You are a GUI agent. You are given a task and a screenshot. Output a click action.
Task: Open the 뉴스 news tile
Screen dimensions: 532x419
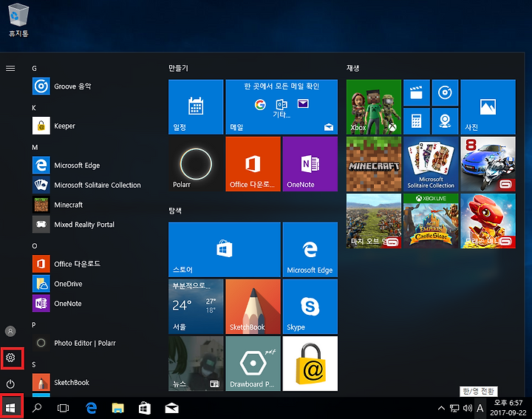[x=196, y=364]
